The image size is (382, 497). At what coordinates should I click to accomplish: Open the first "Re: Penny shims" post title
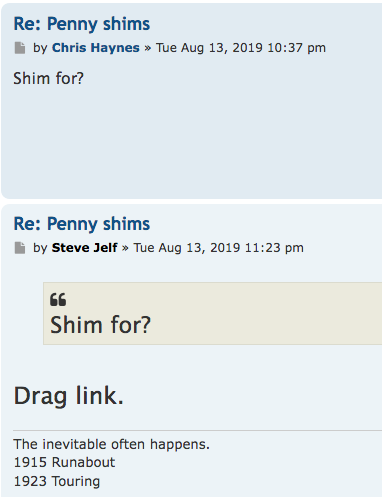(82, 24)
